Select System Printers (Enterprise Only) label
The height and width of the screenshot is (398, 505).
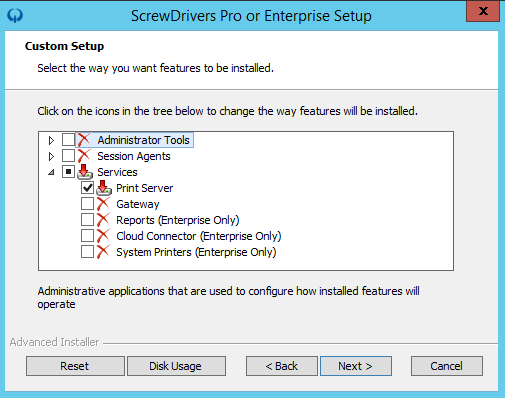click(x=196, y=252)
